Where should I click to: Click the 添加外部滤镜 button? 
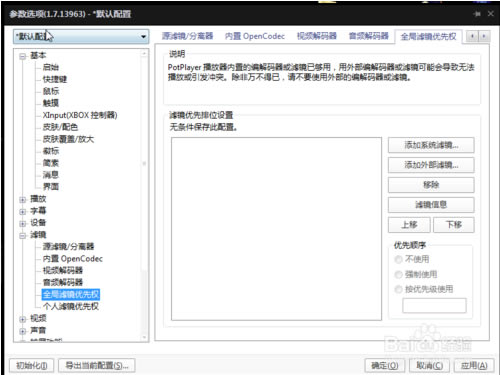click(431, 165)
